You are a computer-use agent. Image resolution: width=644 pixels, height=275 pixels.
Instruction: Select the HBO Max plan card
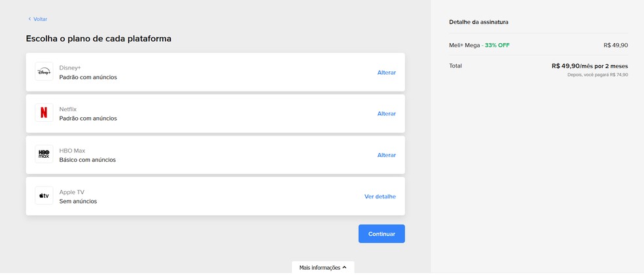215,155
